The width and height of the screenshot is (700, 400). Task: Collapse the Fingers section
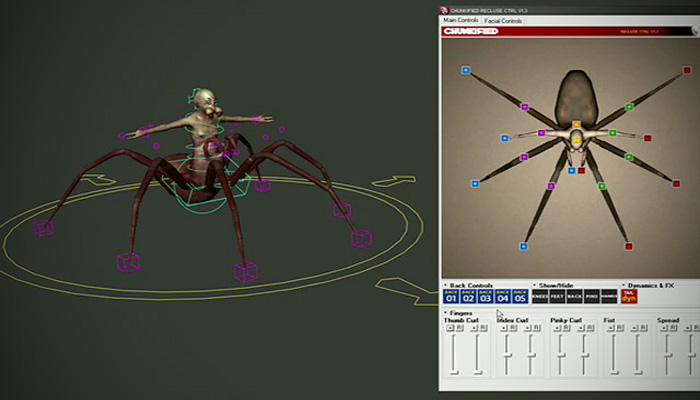click(x=445, y=313)
